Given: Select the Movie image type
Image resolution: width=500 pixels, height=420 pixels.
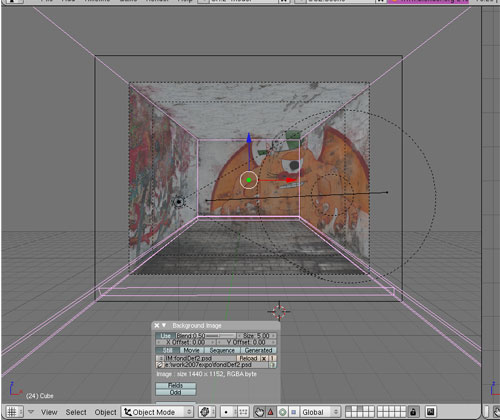Looking at the screenshot, I should [x=191, y=350].
